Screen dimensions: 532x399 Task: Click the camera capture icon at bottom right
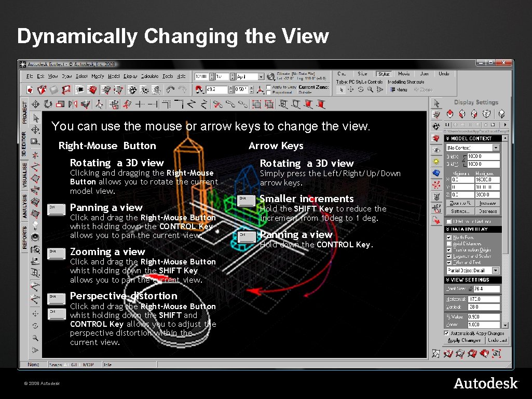pyautogui.click(x=496, y=354)
